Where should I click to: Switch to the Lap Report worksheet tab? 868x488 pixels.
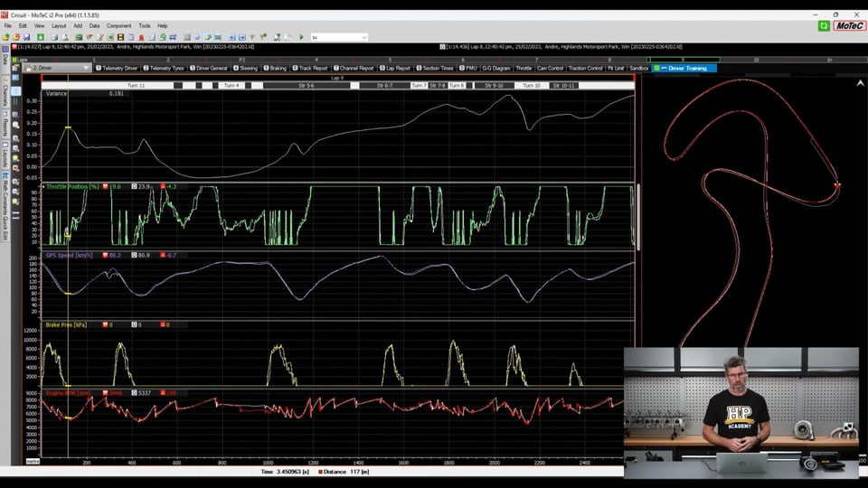coord(395,68)
